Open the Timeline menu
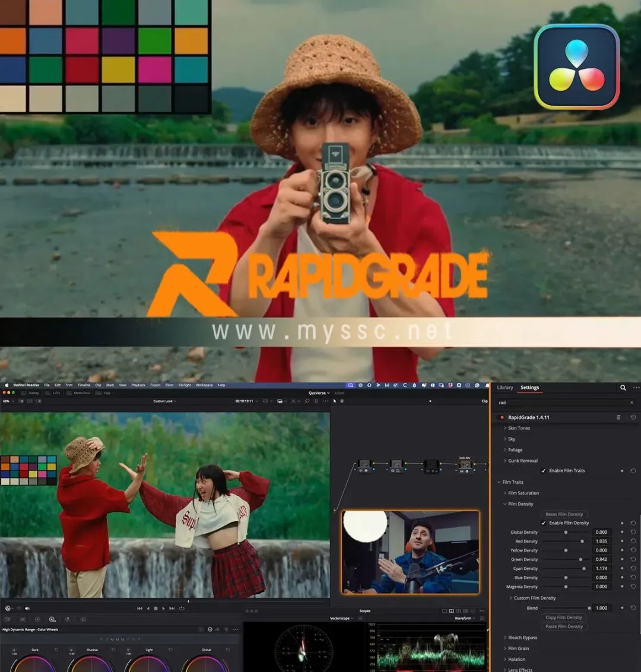 click(x=84, y=385)
